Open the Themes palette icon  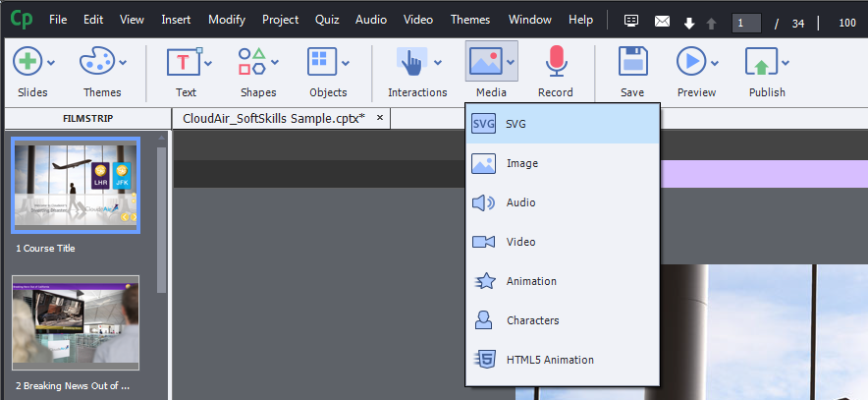click(x=96, y=63)
